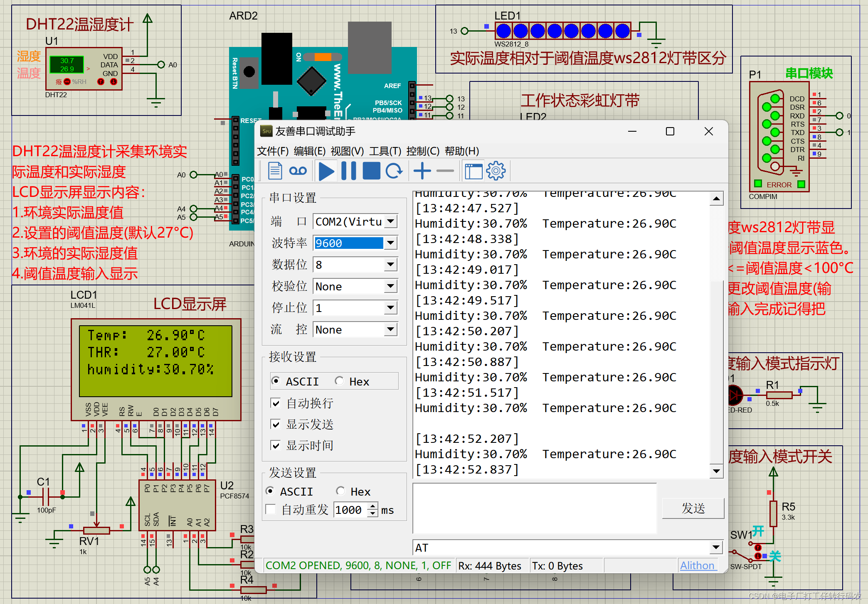Toggle 显示发送 show sent checkbox
Image resolution: width=868 pixels, height=604 pixels.
point(275,424)
